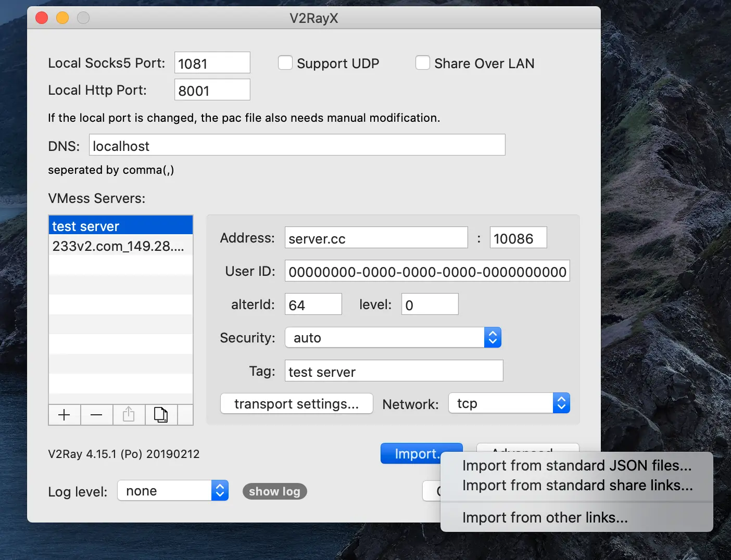The width and height of the screenshot is (731, 560).
Task: Minimize the V2RayX window
Action: coord(62,18)
